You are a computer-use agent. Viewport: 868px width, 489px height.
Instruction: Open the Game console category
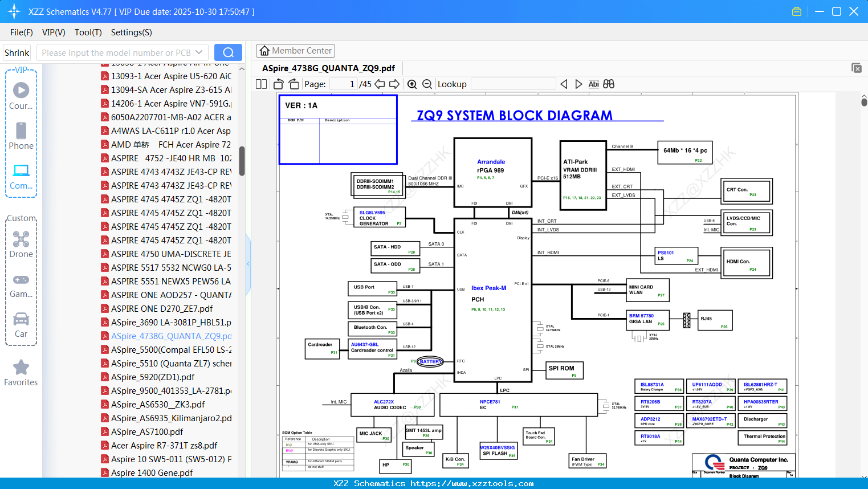point(21,285)
